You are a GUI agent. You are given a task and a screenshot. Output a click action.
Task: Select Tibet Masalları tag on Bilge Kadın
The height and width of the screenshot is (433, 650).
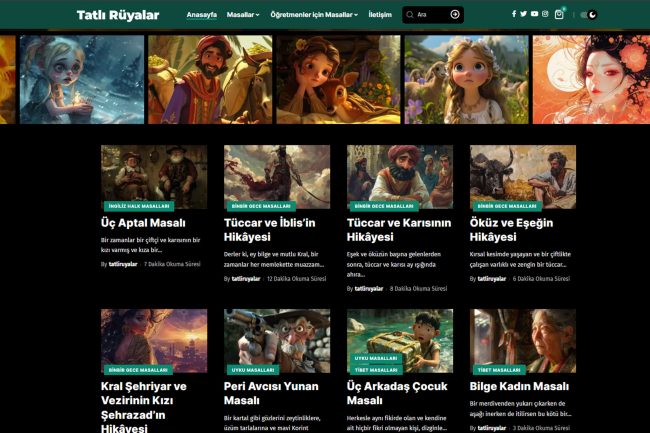coord(497,369)
